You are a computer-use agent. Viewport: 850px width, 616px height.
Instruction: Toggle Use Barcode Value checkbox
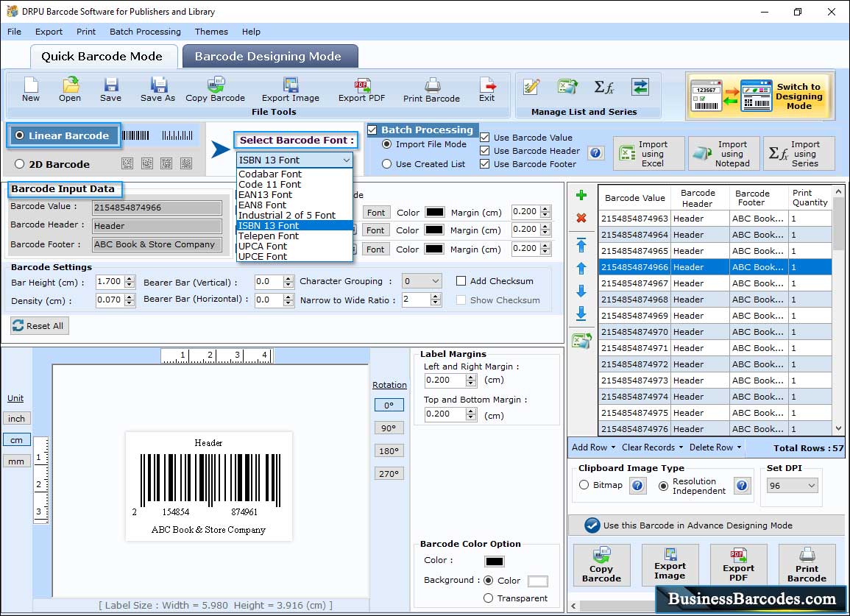point(485,138)
